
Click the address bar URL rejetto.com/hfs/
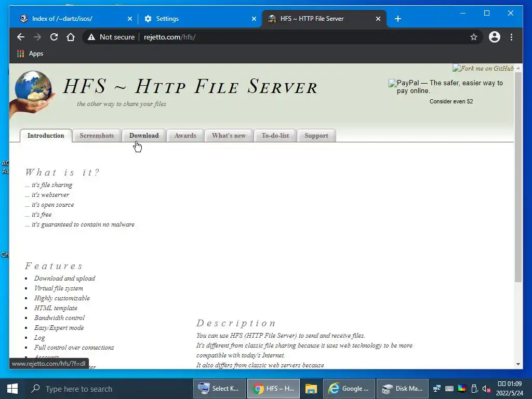(x=169, y=37)
